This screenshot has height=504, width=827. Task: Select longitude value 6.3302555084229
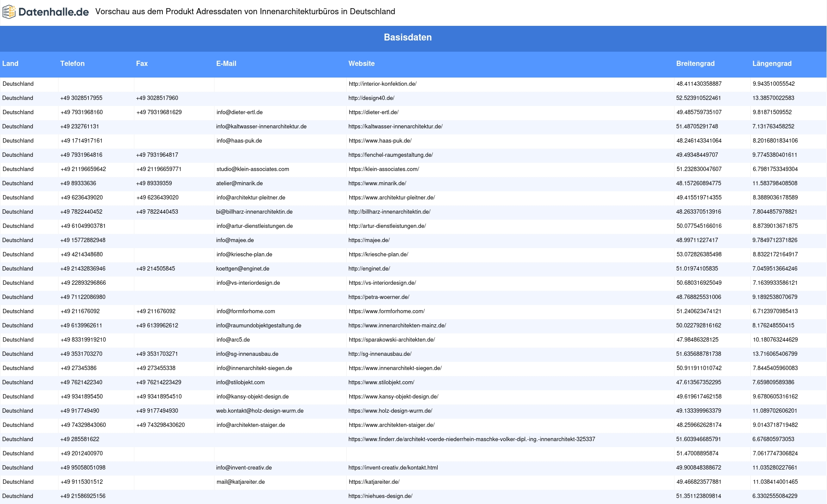click(x=775, y=496)
